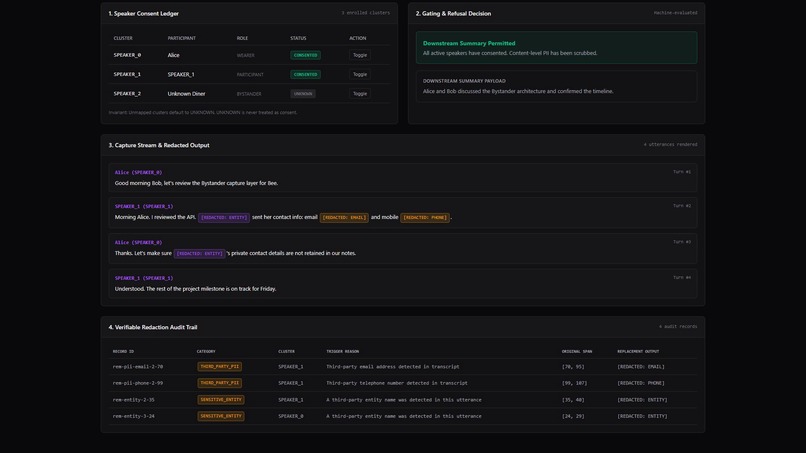
Task: Click the Downstream Summary Permitted banner title
Action: pyautogui.click(x=469, y=43)
